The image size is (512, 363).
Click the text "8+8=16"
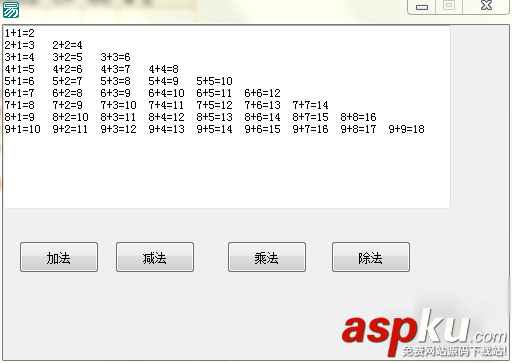point(358,117)
